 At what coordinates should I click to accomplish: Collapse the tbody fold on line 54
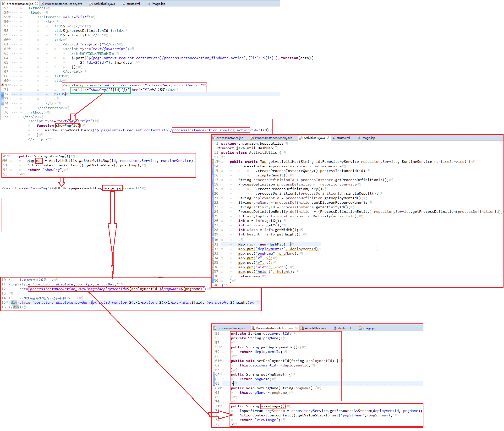[10, 12]
